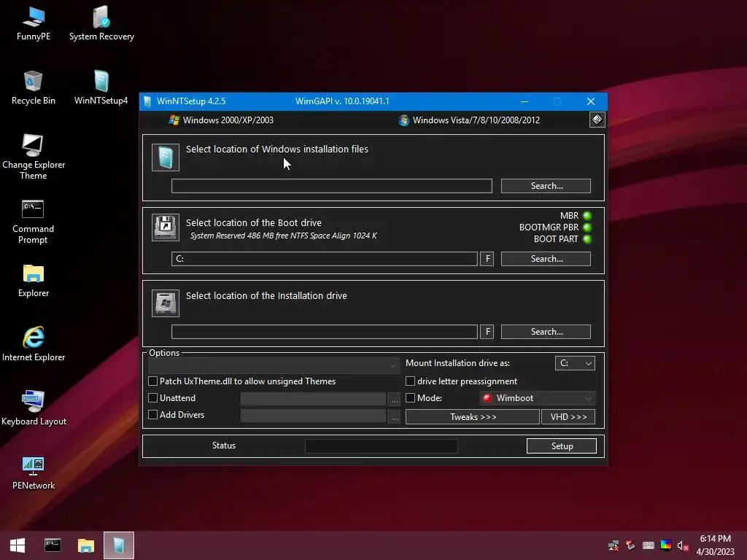Screen dimensions: 747x560
Task: Click the Boot drive floppy icon
Action: point(166,227)
